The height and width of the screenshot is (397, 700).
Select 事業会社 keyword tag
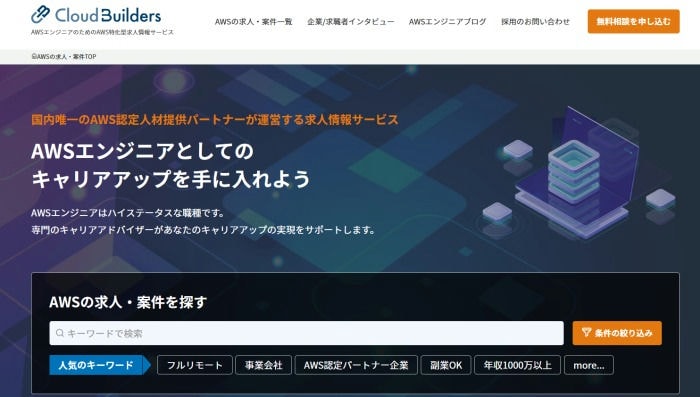(263, 365)
